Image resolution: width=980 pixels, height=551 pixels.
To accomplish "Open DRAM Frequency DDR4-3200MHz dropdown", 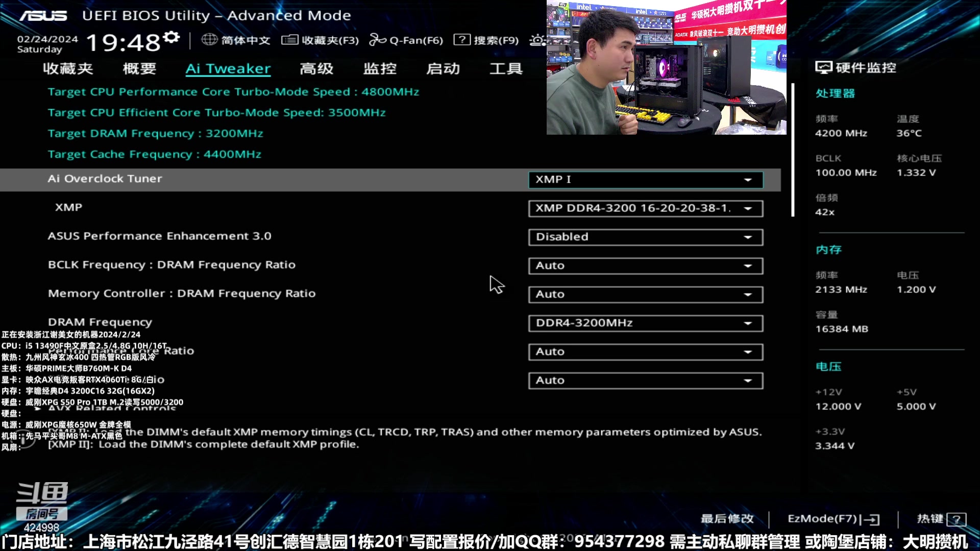I will (645, 323).
